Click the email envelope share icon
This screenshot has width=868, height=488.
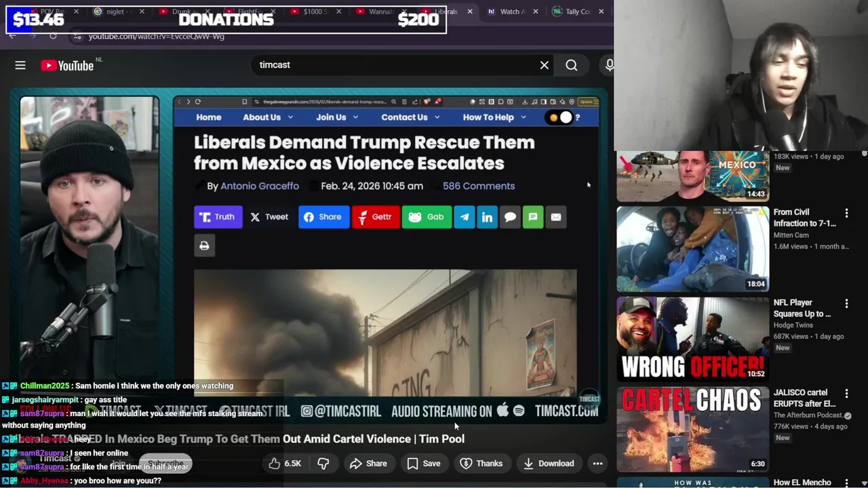(556, 217)
